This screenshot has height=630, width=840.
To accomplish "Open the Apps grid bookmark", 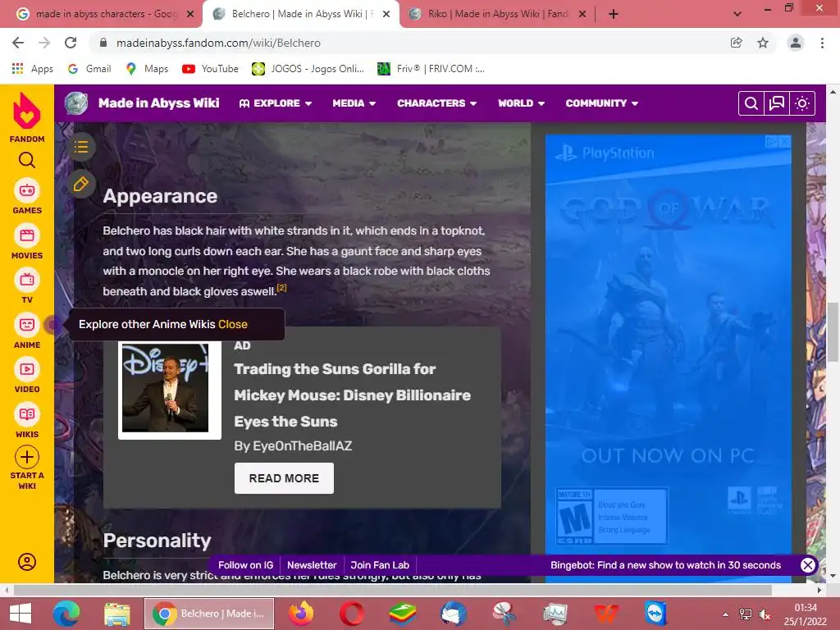I will click(x=32, y=69).
